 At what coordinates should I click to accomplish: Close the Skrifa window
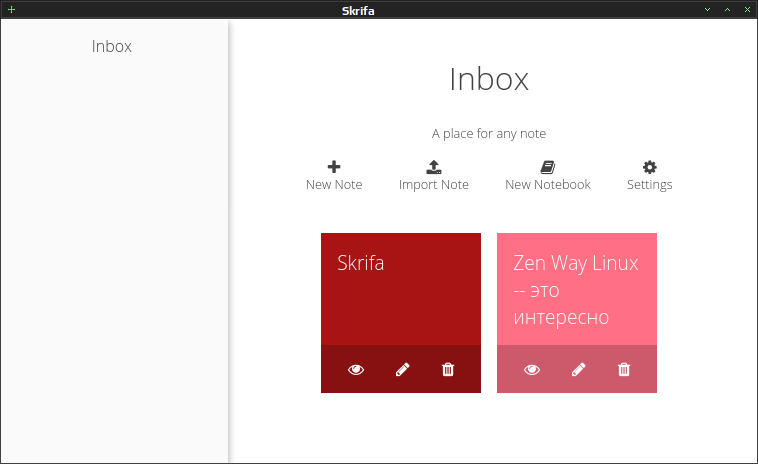(x=747, y=10)
